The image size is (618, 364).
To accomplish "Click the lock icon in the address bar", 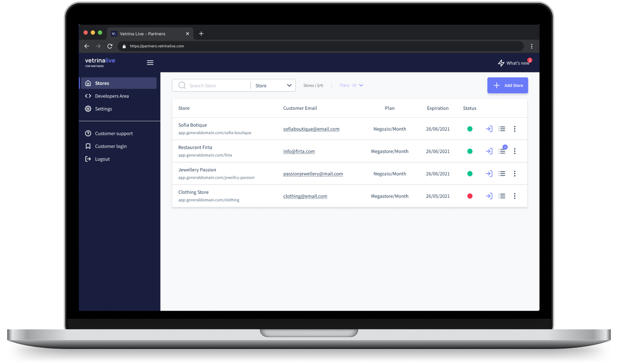I will coord(124,46).
